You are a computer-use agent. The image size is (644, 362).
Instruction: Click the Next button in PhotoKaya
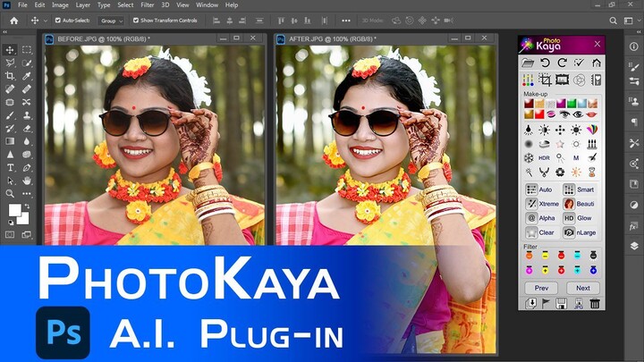click(x=583, y=288)
